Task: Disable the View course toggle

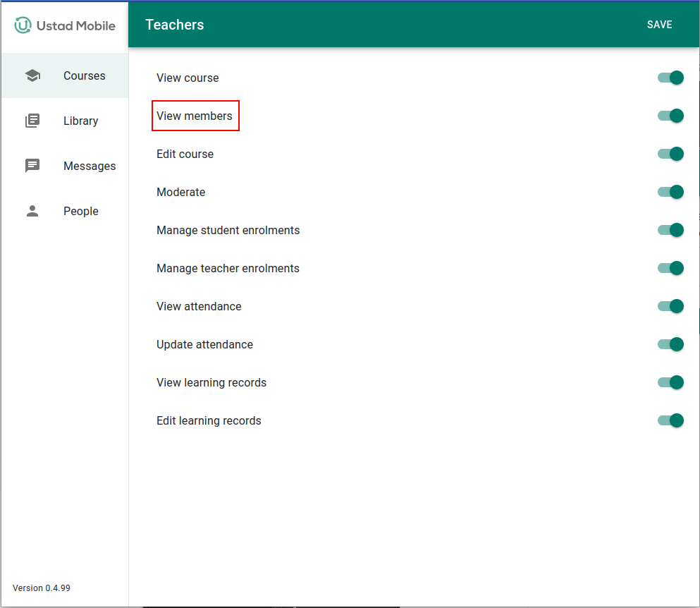Action: pyautogui.click(x=670, y=78)
